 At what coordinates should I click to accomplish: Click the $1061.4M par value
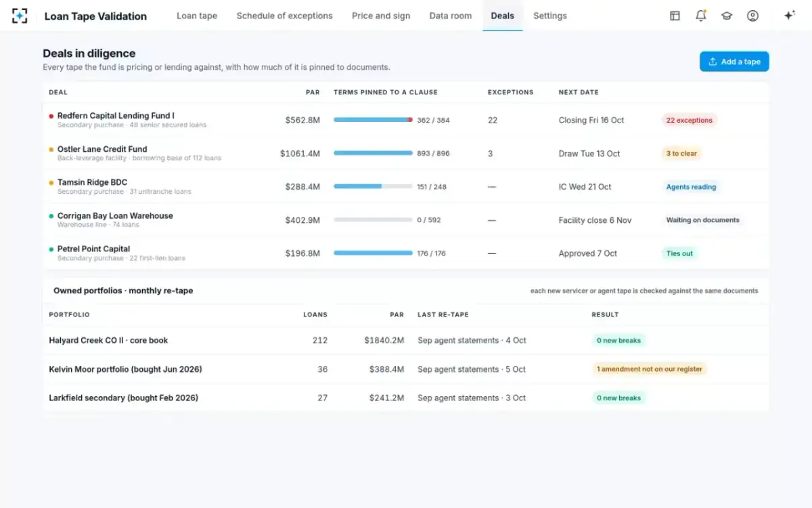(300, 154)
